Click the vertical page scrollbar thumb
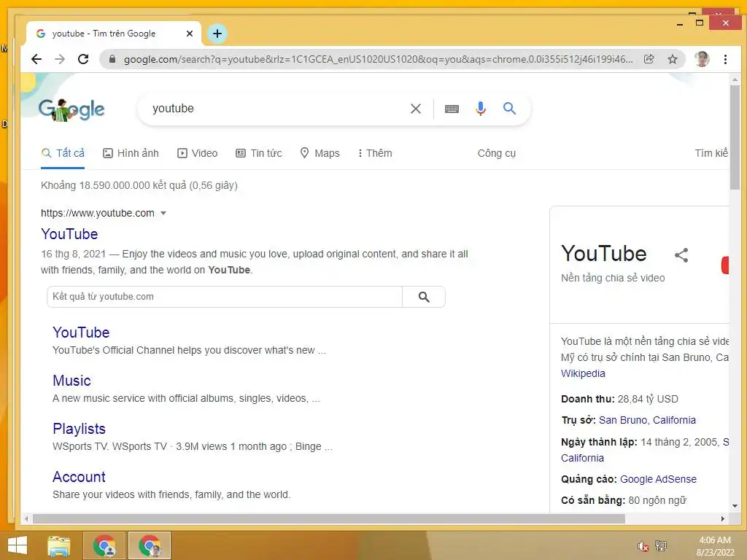This screenshot has width=747, height=560. pyautogui.click(x=735, y=138)
